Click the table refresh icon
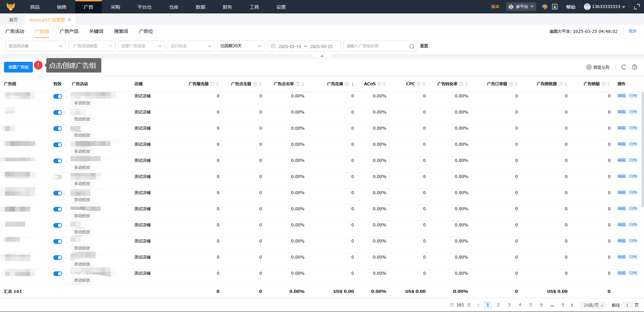This screenshot has width=644, height=312. tap(624, 67)
